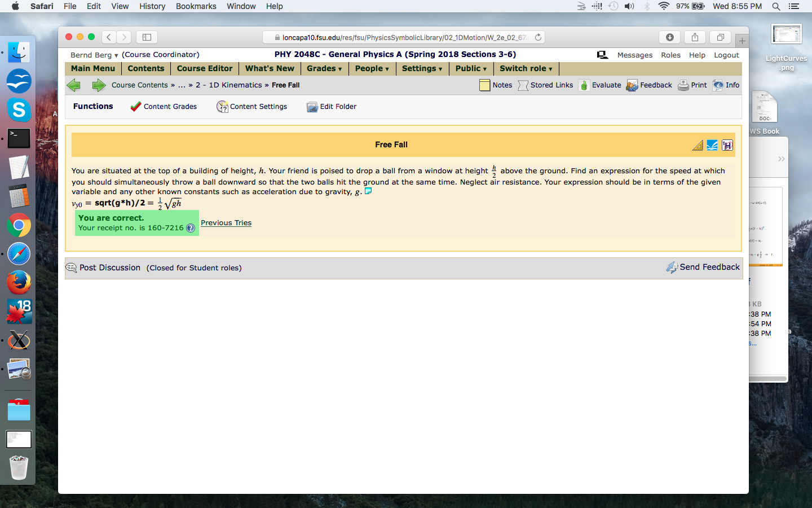Click the Print icon
Image resolution: width=812 pixels, height=508 pixels.
tap(683, 85)
